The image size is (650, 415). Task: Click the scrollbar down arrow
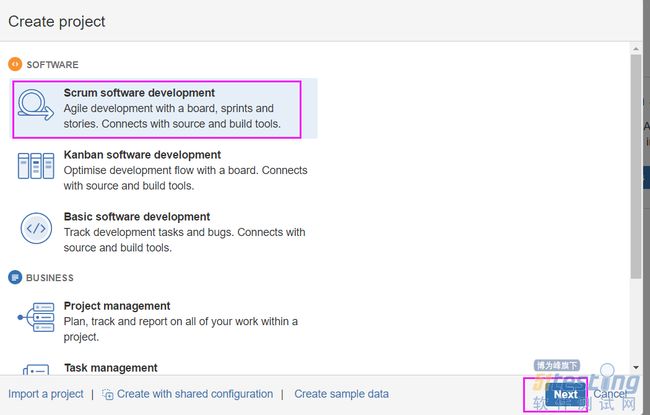click(x=636, y=367)
